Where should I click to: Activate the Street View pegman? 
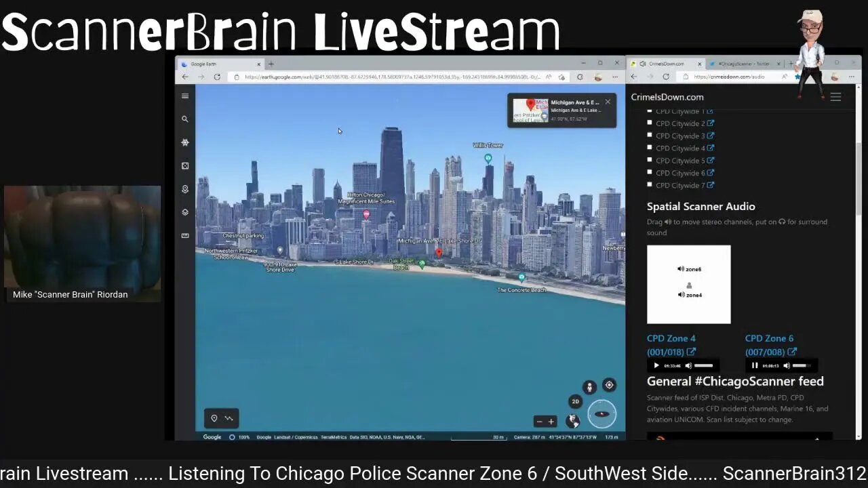pyautogui.click(x=589, y=387)
